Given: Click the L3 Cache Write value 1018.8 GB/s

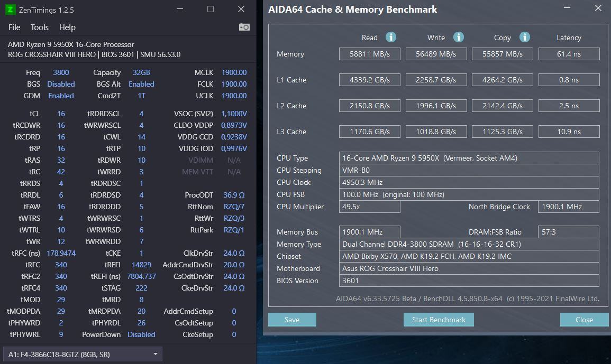Looking at the screenshot, I should (x=436, y=132).
